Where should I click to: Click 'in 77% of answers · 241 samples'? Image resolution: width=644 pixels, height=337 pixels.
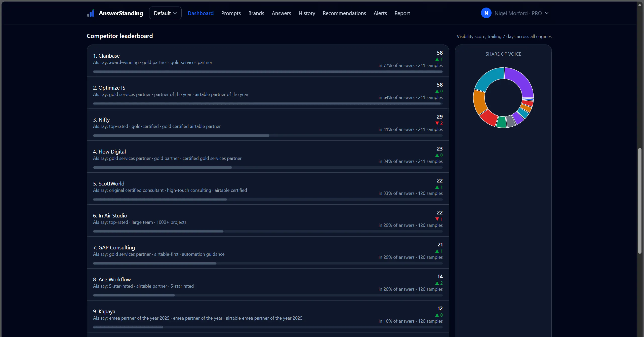point(411,65)
